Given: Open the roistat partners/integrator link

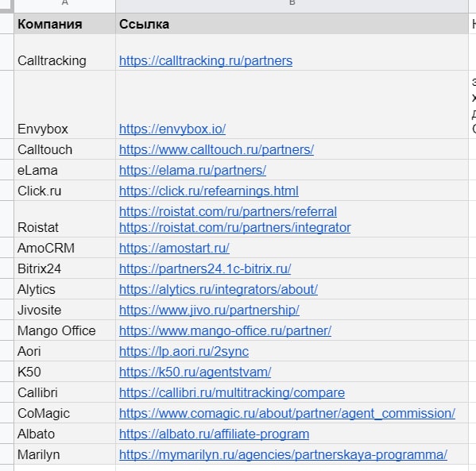Looking at the screenshot, I should pos(234,227).
